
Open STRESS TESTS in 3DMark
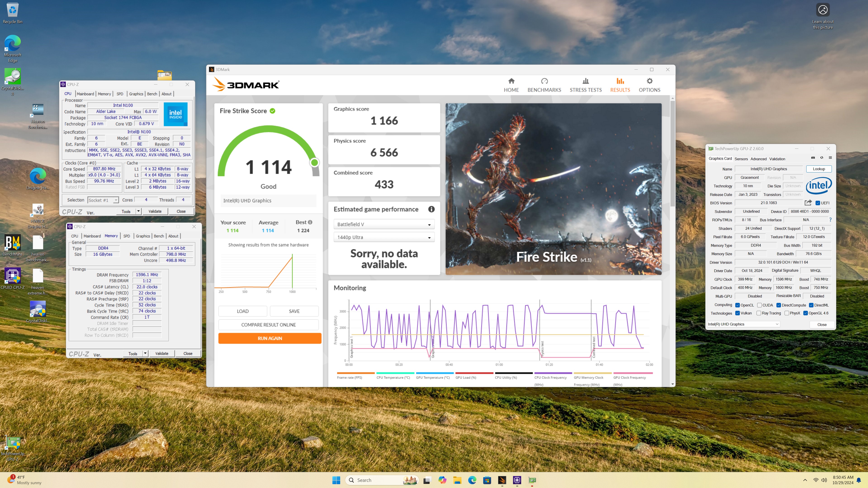click(586, 85)
